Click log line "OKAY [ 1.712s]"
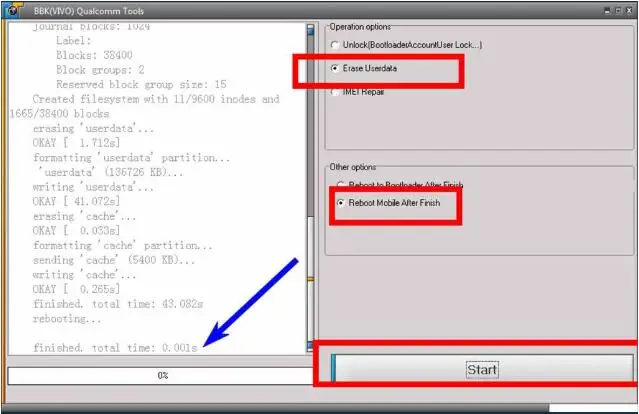The height and width of the screenshot is (414, 639). pos(76,143)
